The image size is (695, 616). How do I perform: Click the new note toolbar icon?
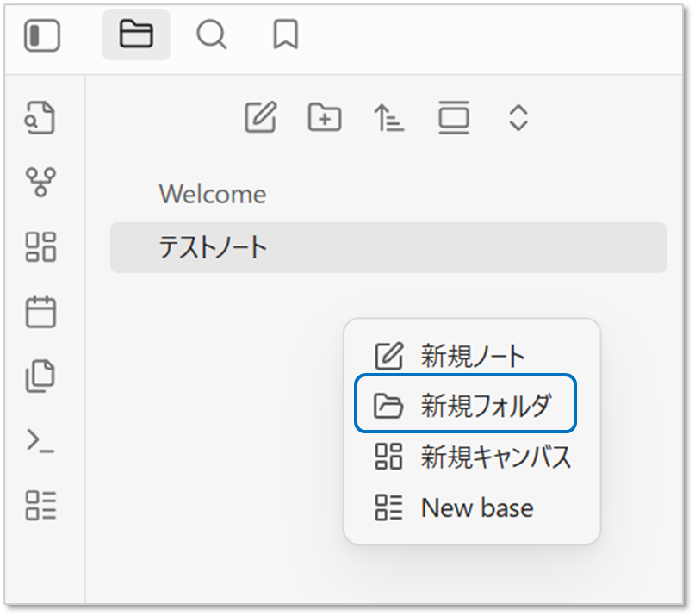(261, 117)
